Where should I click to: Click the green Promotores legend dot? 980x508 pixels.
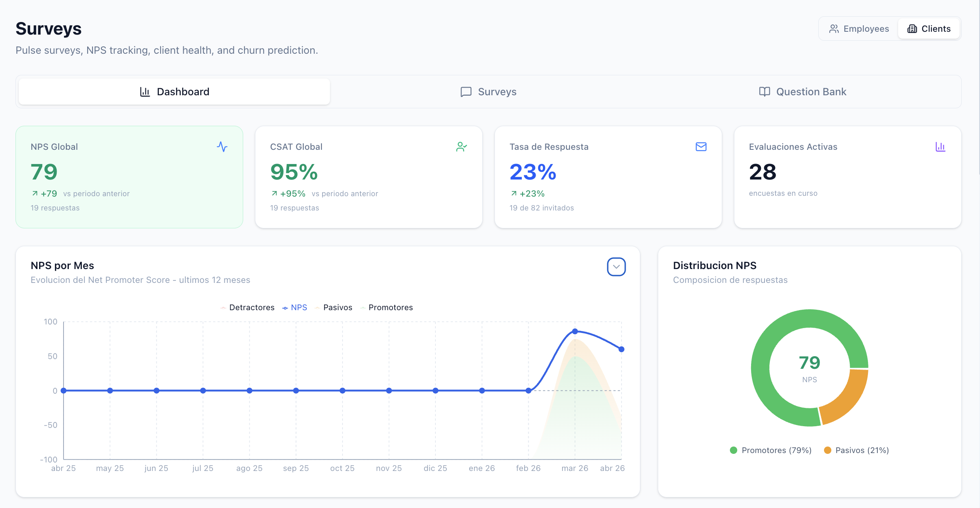pos(734,450)
